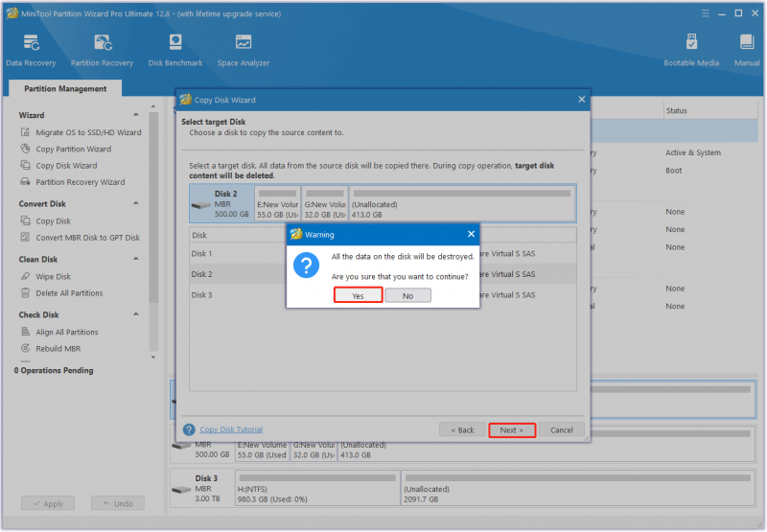Open the Space Analyzer tool
This screenshot has width=767, height=532.
tap(244, 51)
